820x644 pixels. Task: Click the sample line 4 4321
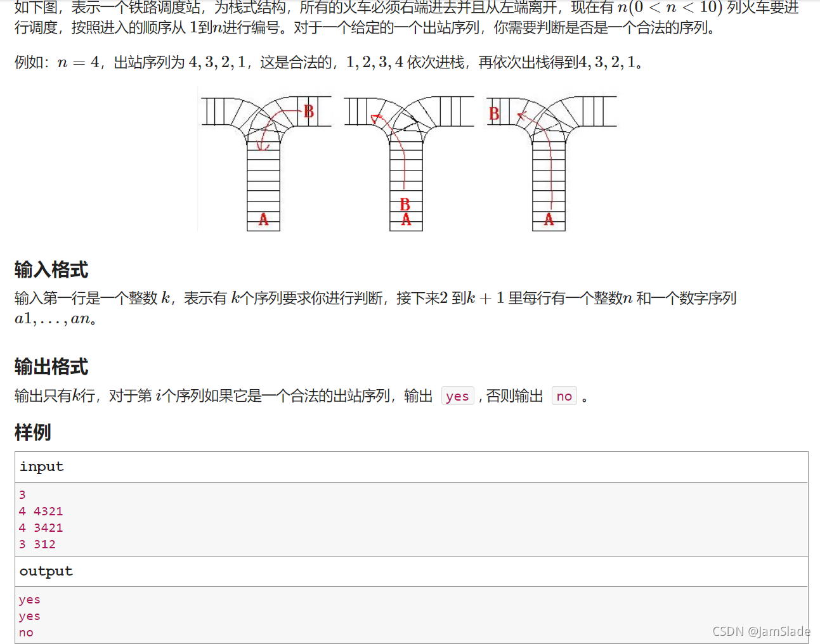coord(41,511)
